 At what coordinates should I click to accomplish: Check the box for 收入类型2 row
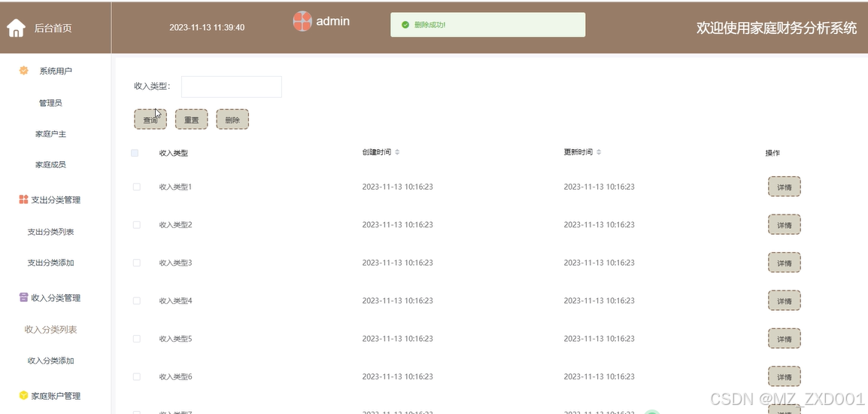[137, 224]
